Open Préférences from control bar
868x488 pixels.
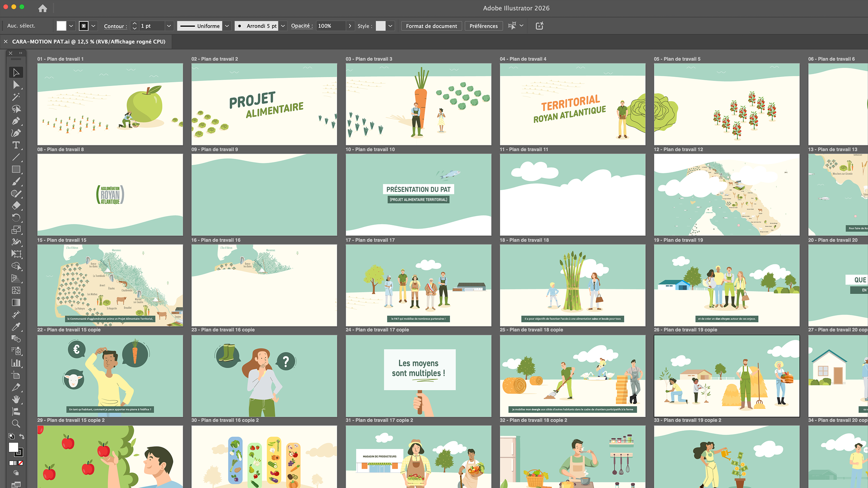[x=483, y=26]
